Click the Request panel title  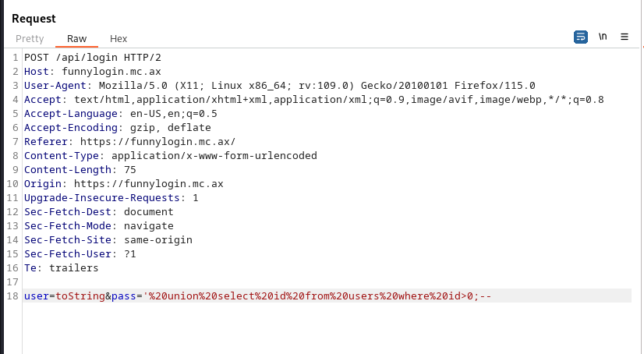pos(34,18)
